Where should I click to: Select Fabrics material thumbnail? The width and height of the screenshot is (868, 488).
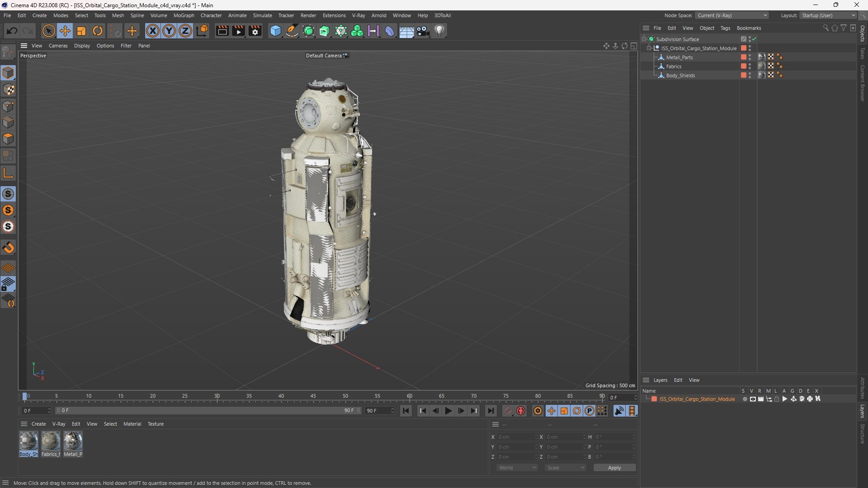[51, 441]
